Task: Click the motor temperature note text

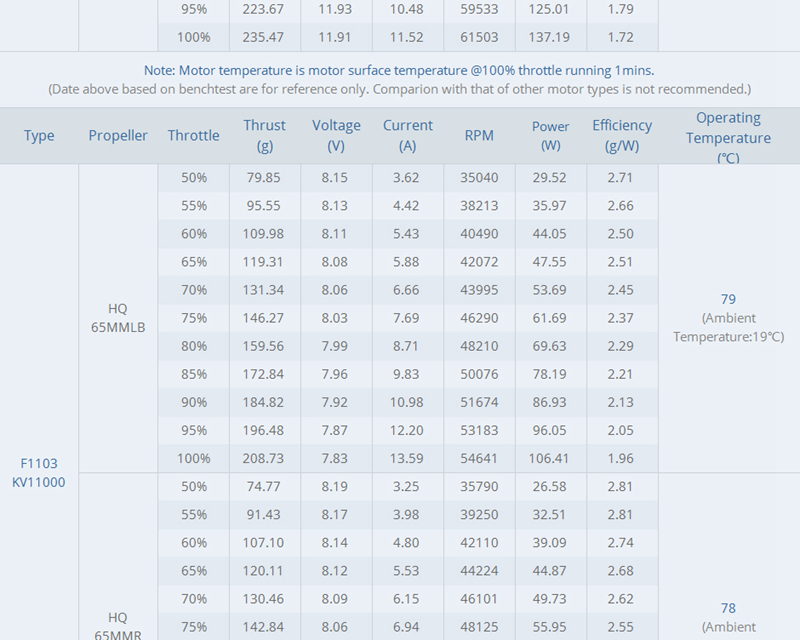Action: tap(398, 71)
